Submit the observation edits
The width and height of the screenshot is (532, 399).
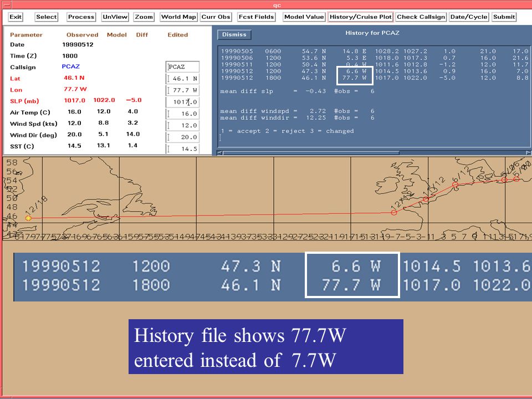point(504,17)
